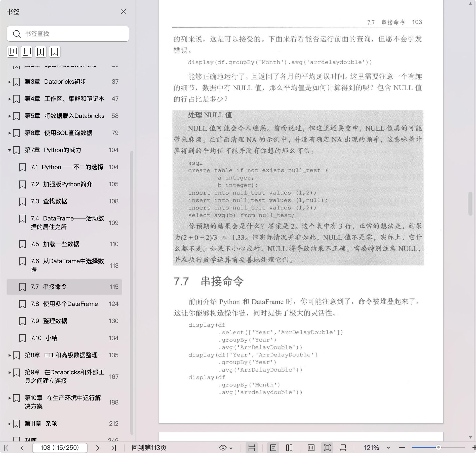
Task: Open the 121% zoom level dropdown
Action: [388, 448]
